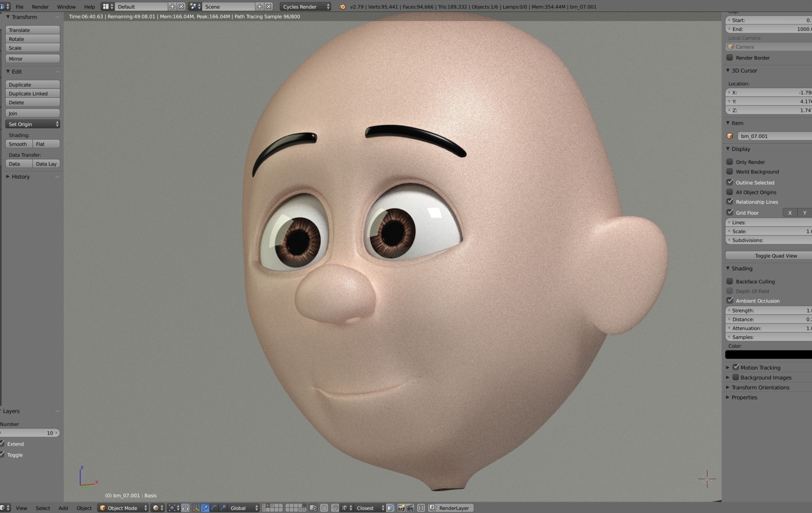This screenshot has width=812, height=513.
Task: Toggle the snap magnet icon
Action: 335,508
